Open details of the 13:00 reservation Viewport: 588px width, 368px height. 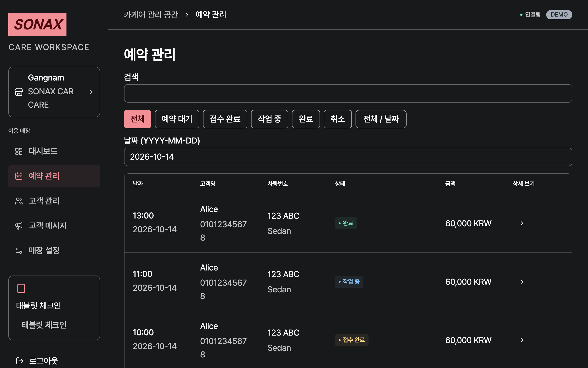pos(522,223)
